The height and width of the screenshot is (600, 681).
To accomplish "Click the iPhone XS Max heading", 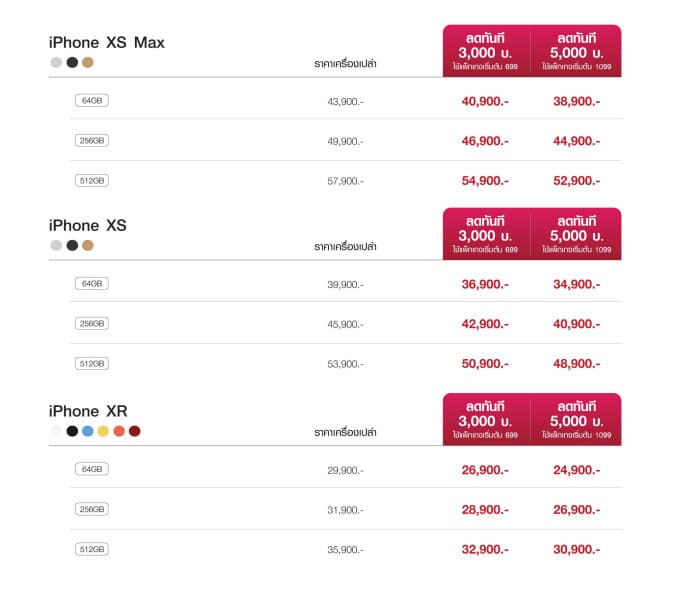I will [x=107, y=43].
